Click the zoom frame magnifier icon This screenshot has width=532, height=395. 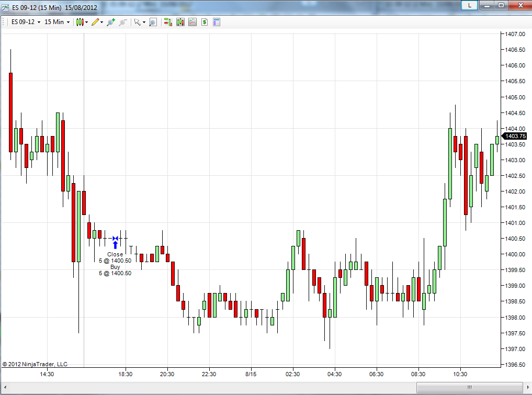pos(153,22)
